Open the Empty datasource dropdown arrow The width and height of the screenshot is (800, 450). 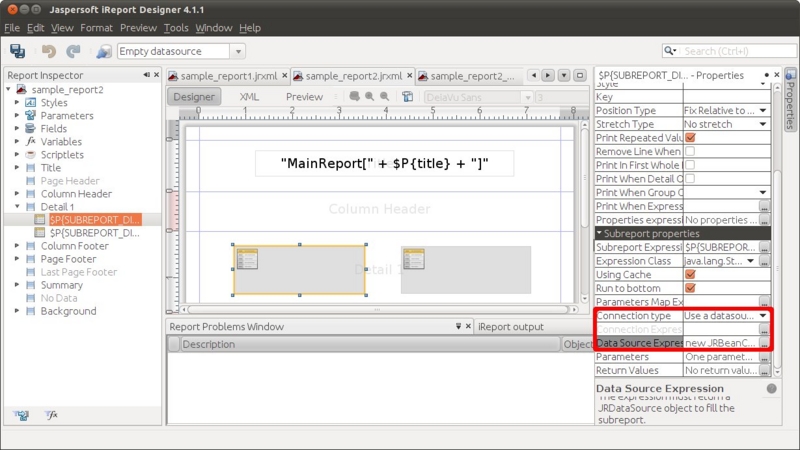click(238, 52)
